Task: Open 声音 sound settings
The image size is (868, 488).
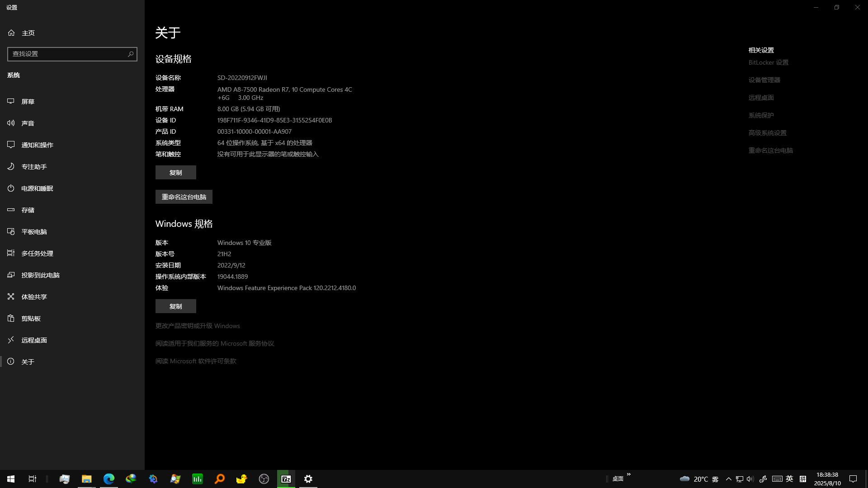Action: pos(72,123)
